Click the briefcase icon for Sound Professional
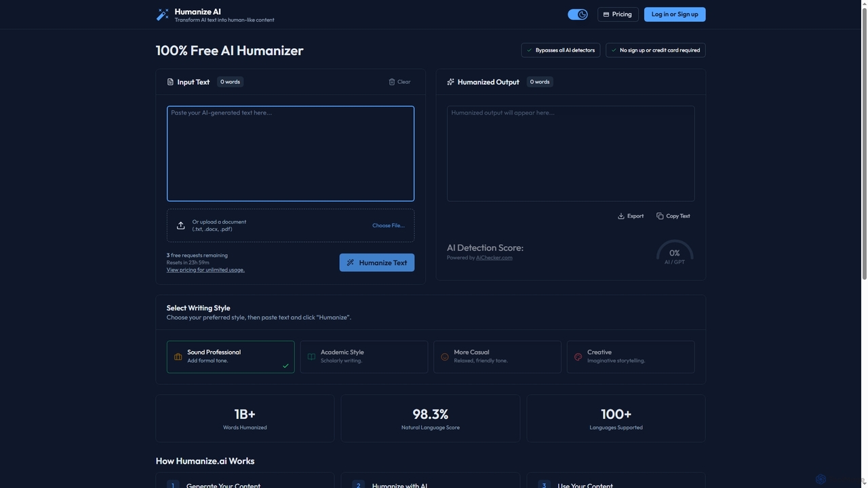The width and height of the screenshot is (868, 488). pyautogui.click(x=178, y=357)
